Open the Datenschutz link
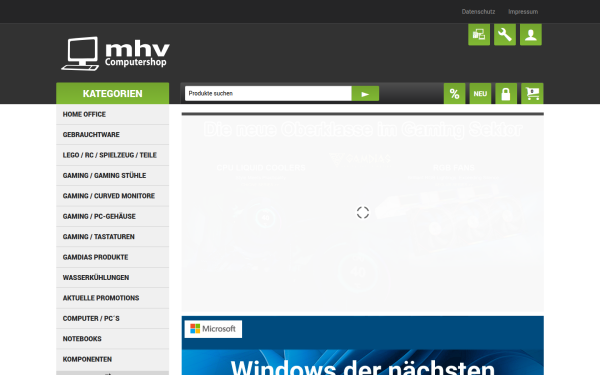 coord(478,12)
